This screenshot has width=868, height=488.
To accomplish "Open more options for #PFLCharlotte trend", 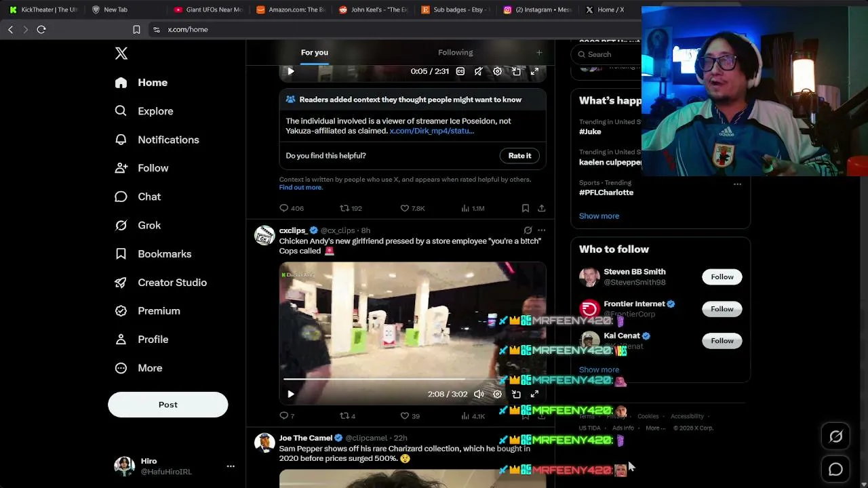I will tap(737, 184).
